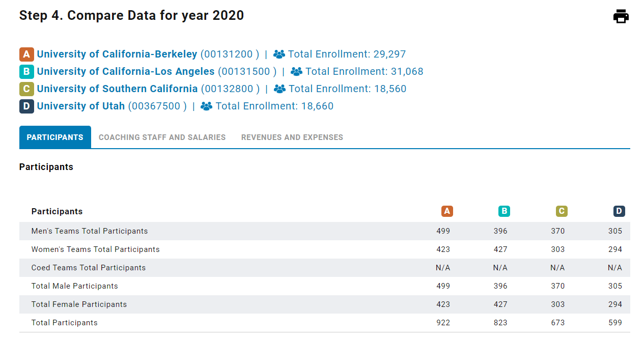The height and width of the screenshot is (338, 644).
Task: Click Total Enrollment: 18,560 text
Action: (348, 89)
